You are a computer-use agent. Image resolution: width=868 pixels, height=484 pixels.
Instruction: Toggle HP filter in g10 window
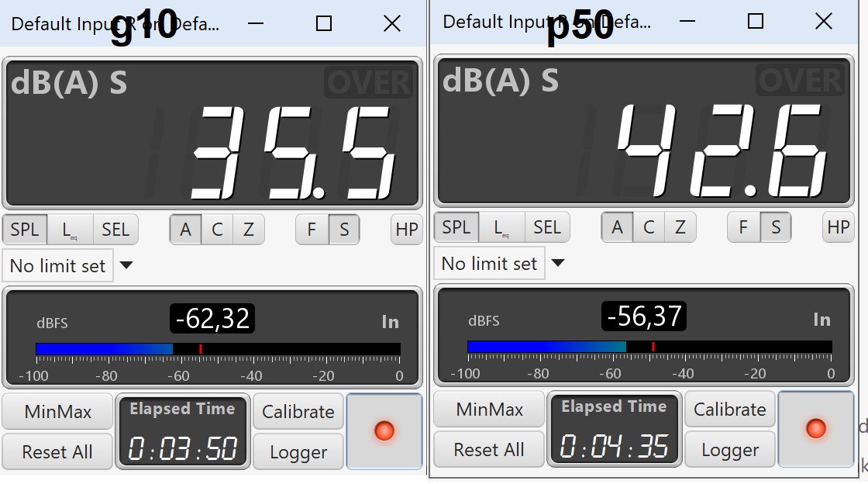[x=407, y=230]
